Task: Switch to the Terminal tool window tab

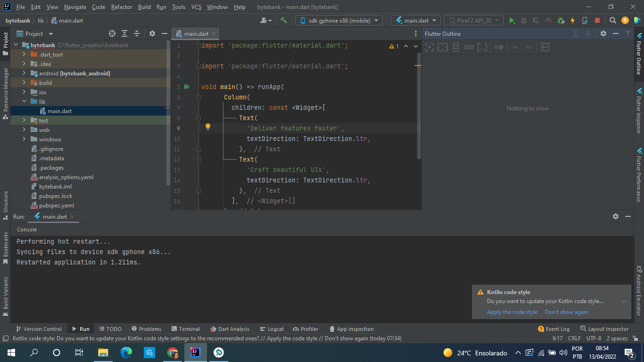Action: coord(186,329)
